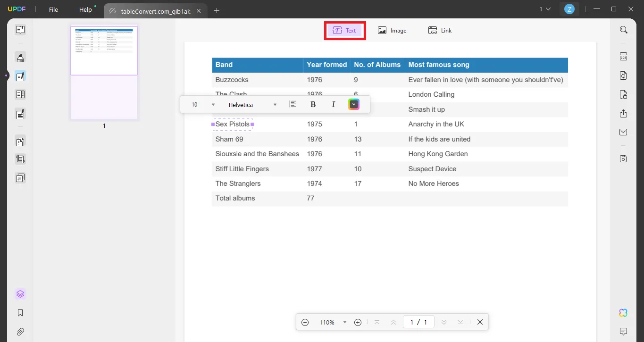The image size is (644, 342).
Task: Open the OCR tool
Action: click(623, 56)
